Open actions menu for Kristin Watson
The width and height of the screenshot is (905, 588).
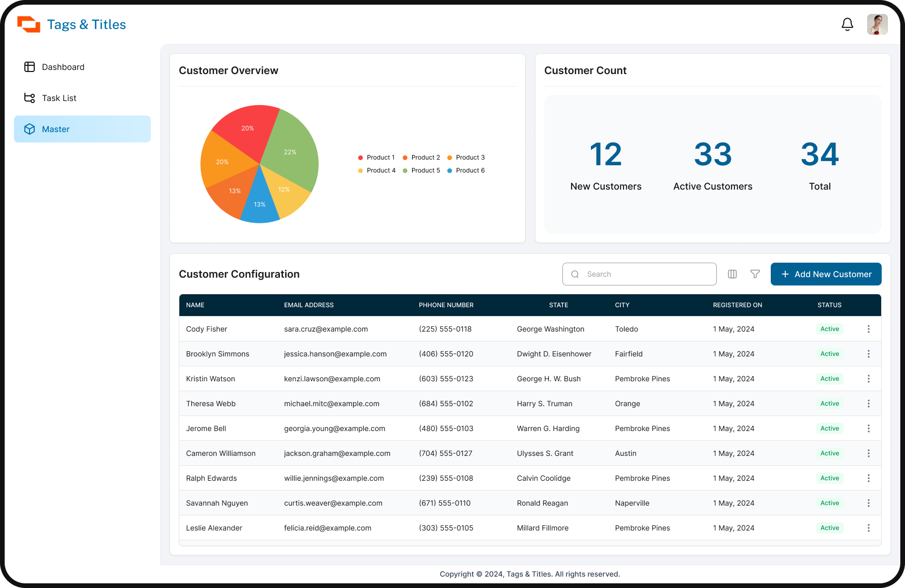click(868, 379)
